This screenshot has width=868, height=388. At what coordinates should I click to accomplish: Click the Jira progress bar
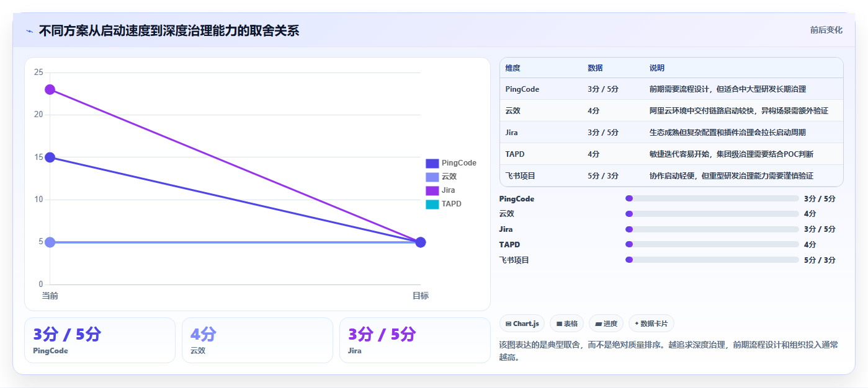[712, 229]
